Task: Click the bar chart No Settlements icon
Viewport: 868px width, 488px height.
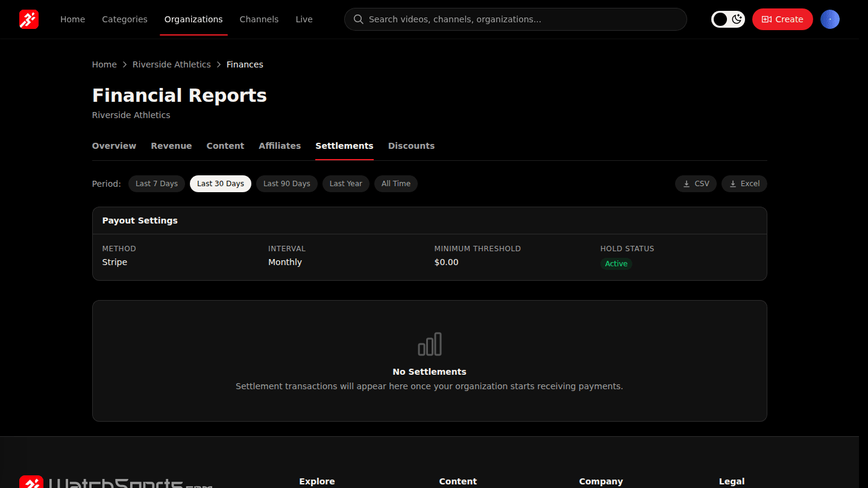Action: click(x=430, y=344)
